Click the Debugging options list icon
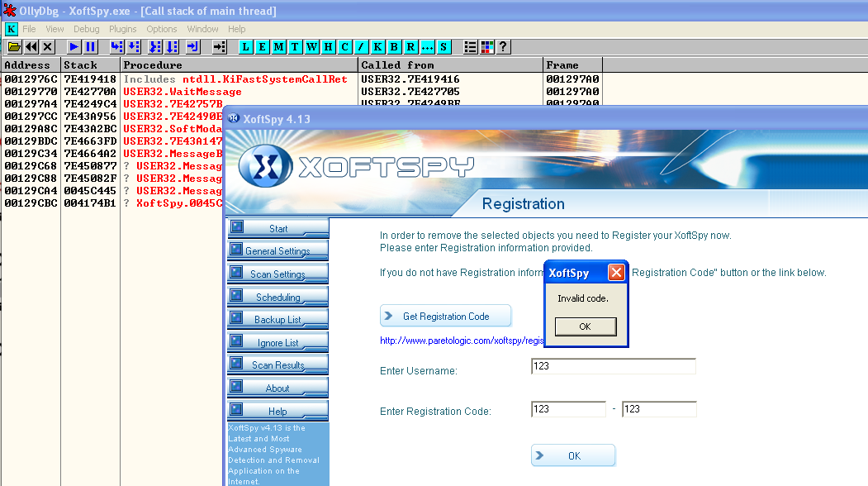868x486 pixels. click(470, 47)
